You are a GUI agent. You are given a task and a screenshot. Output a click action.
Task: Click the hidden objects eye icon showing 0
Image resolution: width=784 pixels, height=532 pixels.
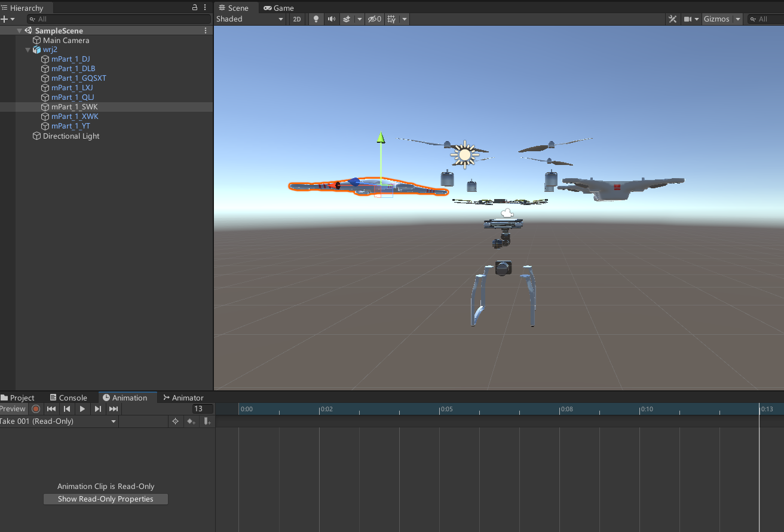373,19
